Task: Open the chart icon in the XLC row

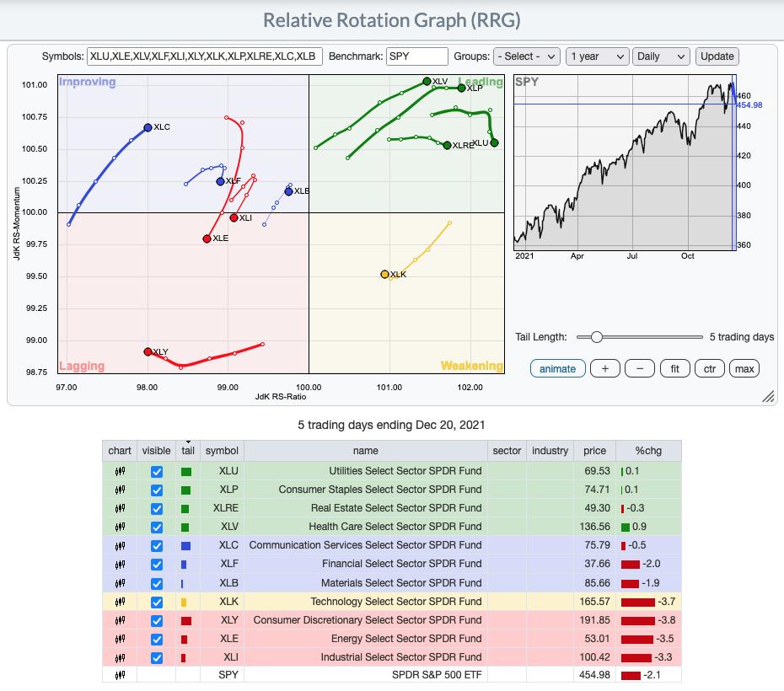Action: 120,545
